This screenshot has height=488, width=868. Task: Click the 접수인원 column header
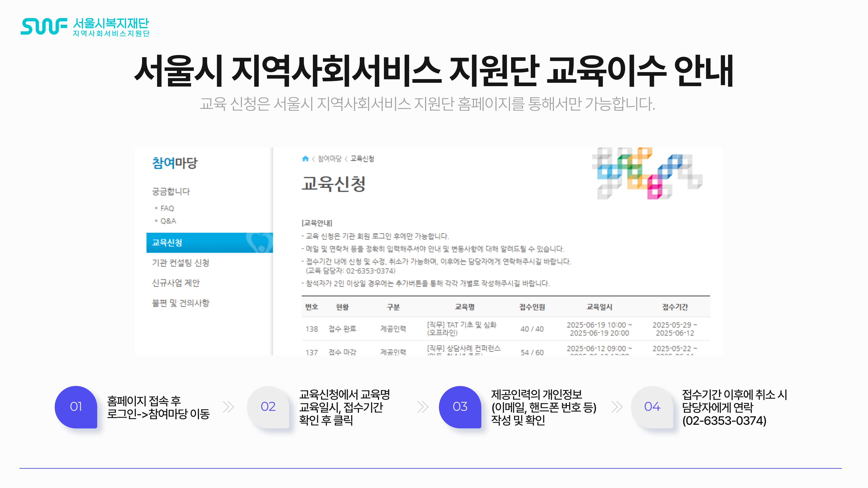pos(532,307)
